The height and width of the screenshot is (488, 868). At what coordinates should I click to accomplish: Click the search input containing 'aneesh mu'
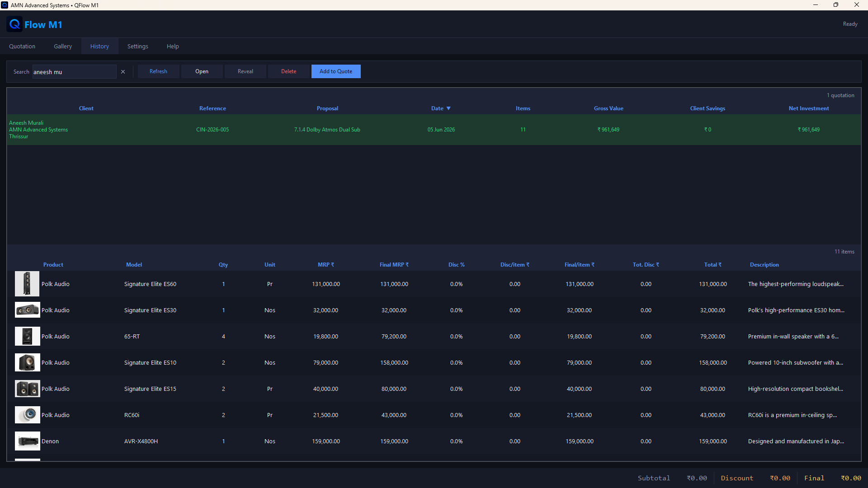[74, 72]
